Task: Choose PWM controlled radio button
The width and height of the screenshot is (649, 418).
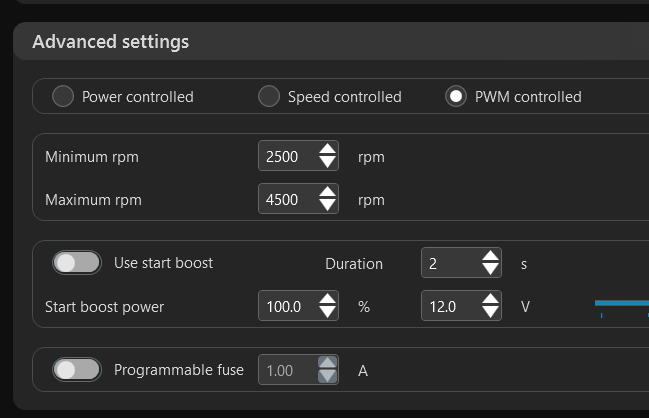Action: click(456, 97)
